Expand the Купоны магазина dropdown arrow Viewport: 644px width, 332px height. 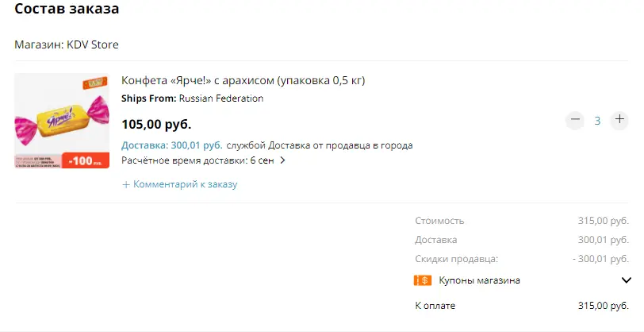pyautogui.click(x=626, y=280)
